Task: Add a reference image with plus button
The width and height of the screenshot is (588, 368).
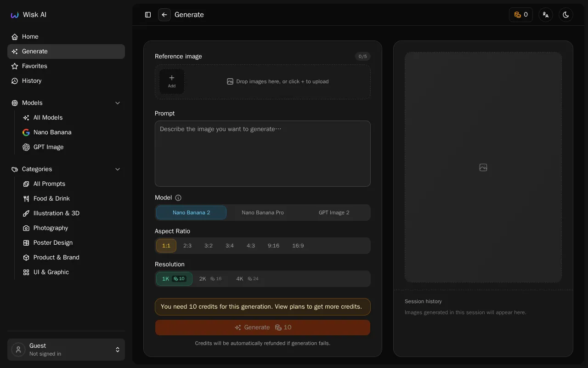Action: 172,81
